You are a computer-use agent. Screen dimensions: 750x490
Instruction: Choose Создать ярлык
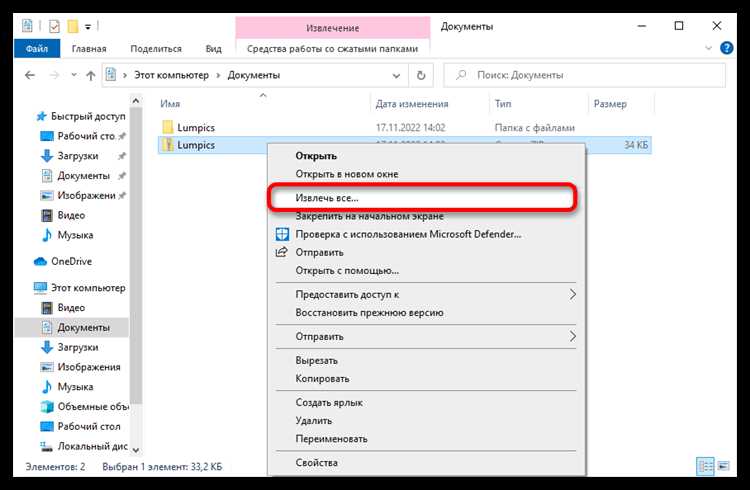pos(329,402)
